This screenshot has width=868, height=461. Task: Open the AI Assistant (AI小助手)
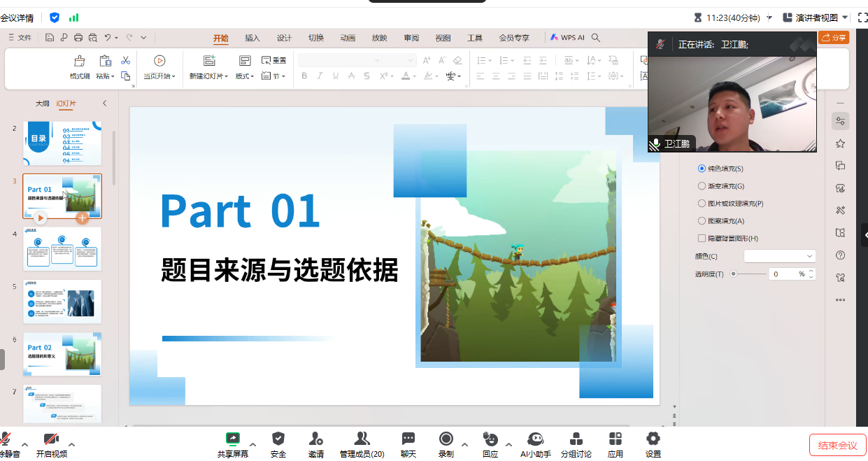(536, 444)
